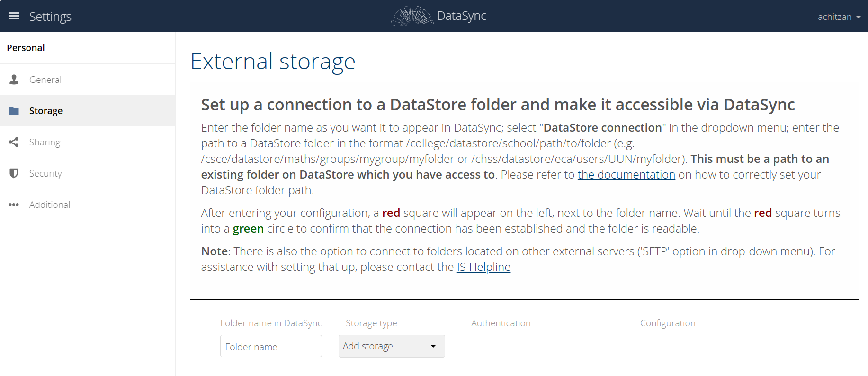Click the Settings header label

coord(50,17)
